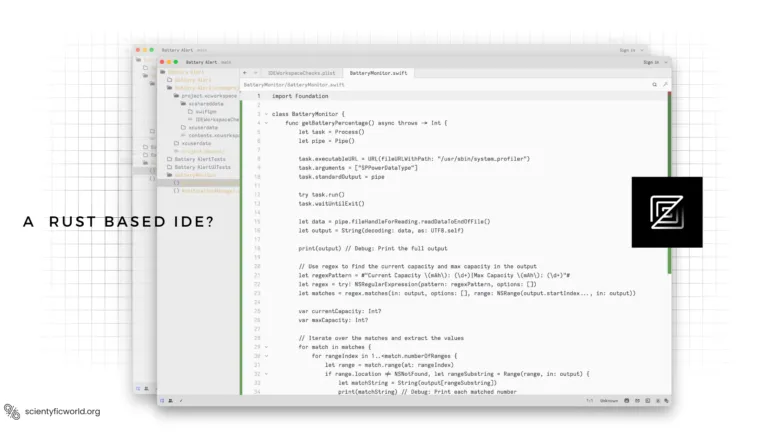This screenshot has width=768, height=432.
Task: Click folder icon beside Battery AlertTests
Action: 169,159
